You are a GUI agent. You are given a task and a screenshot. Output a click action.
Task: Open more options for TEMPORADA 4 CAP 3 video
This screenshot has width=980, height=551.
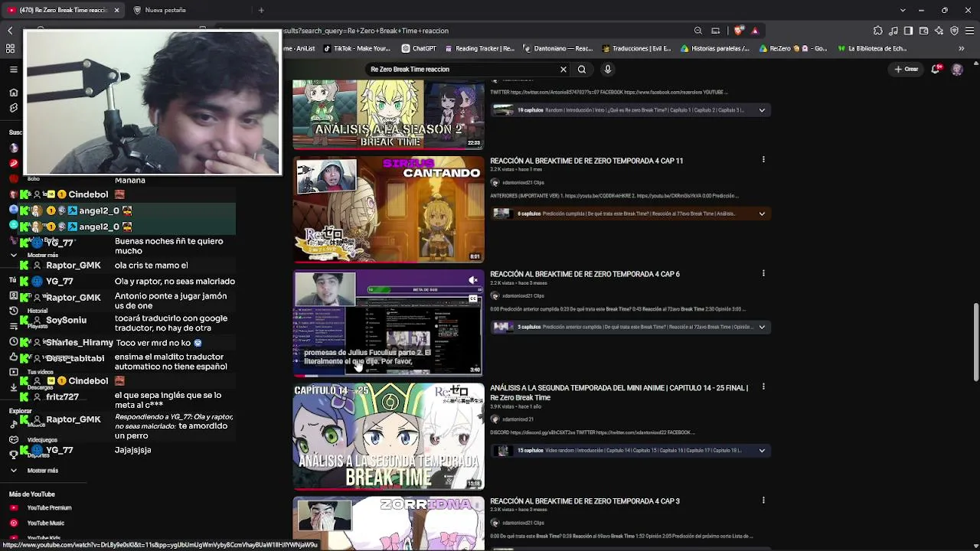point(763,500)
